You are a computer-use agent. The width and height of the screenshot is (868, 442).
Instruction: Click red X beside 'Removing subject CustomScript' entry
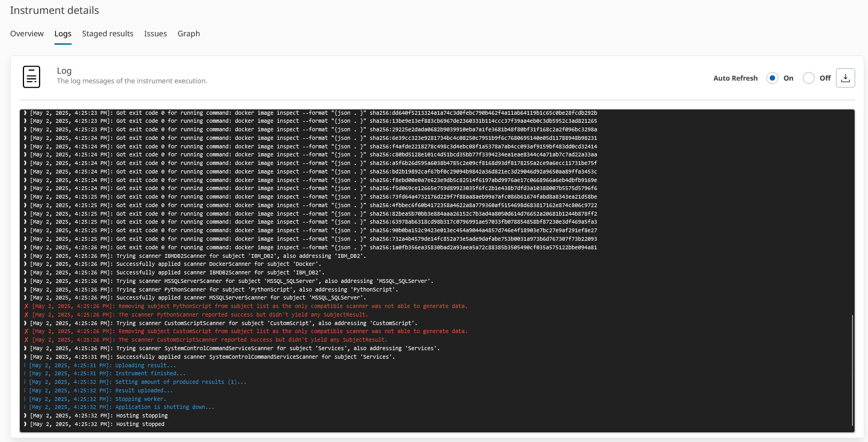(x=26, y=331)
